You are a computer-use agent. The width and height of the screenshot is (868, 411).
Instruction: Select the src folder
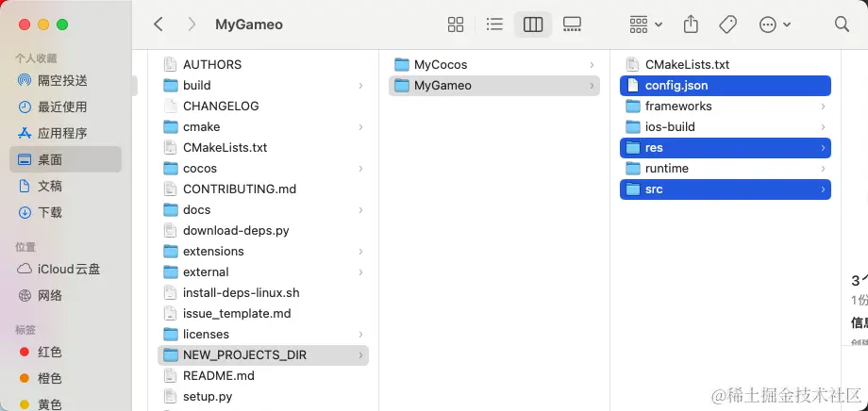click(x=726, y=189)
